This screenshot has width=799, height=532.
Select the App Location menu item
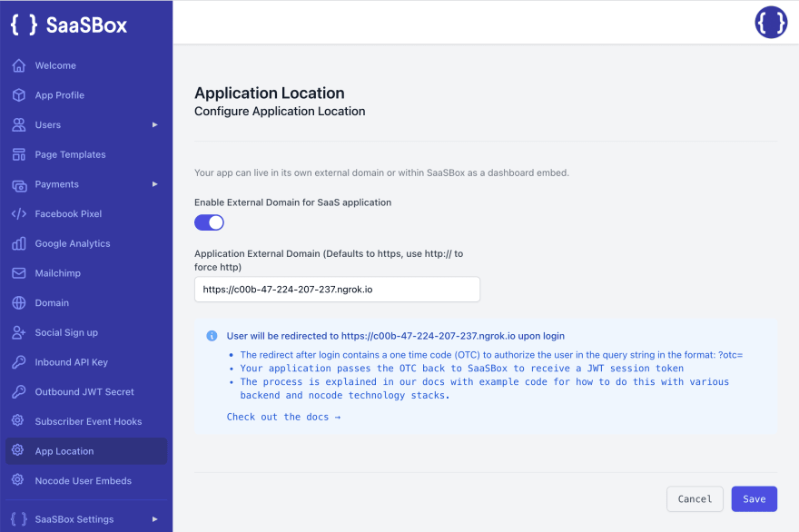86,451
